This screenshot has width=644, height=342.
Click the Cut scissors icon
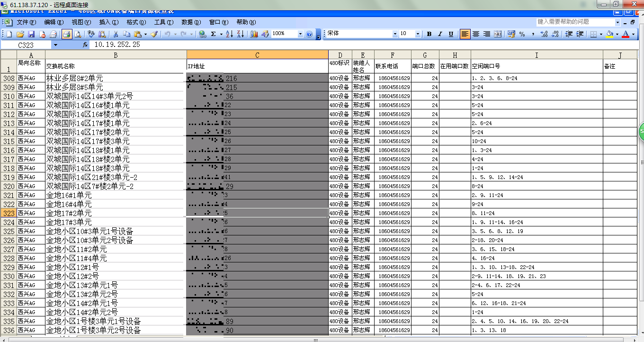[x=115, y=34]
